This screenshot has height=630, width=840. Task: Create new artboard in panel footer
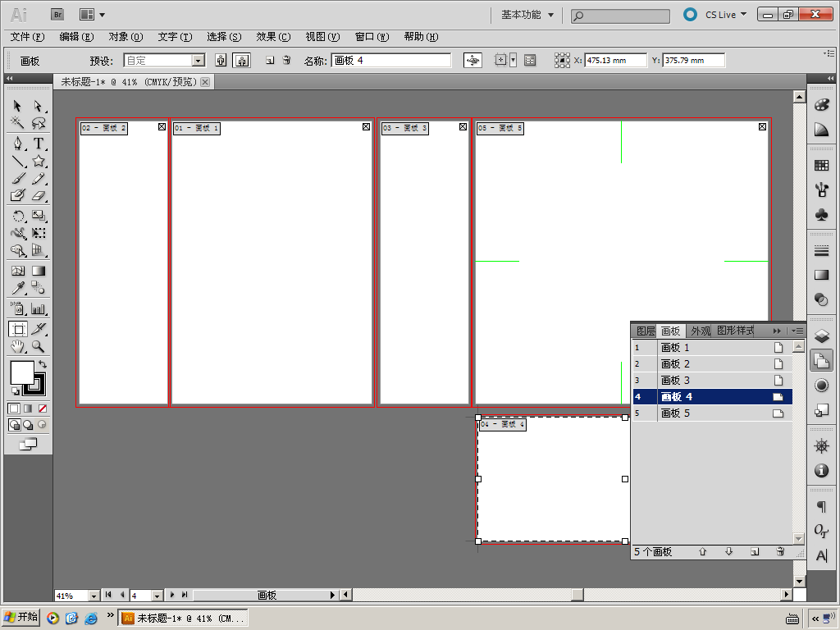tap(755, 552)
